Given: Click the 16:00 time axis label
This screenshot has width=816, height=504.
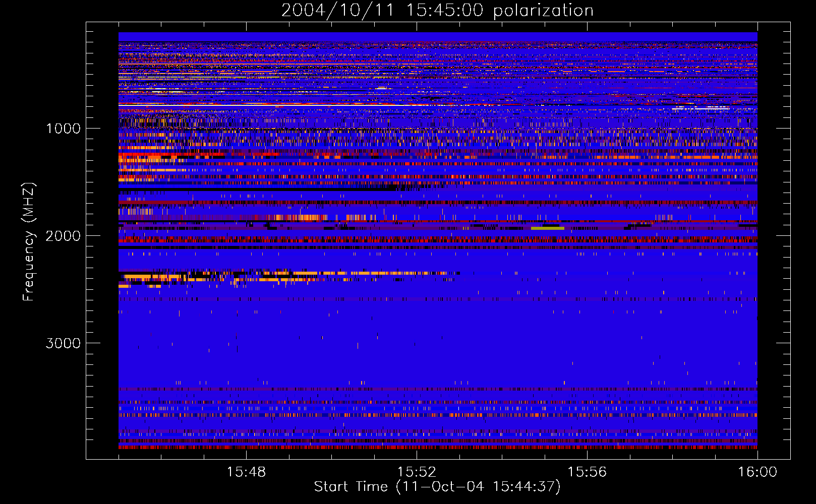Looking at the screenshot, I should [x=757, y=472].
